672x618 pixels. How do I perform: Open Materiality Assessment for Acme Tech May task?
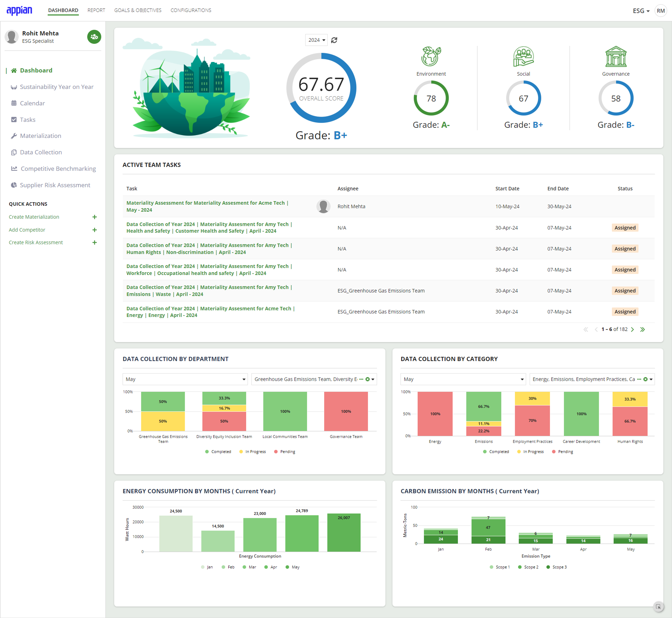click(x=207, y=206)
